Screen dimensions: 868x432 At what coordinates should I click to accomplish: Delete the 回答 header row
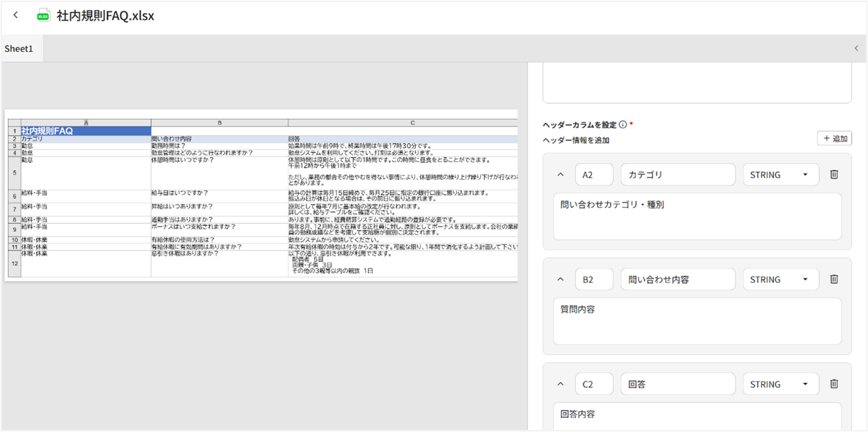[834, 384]
